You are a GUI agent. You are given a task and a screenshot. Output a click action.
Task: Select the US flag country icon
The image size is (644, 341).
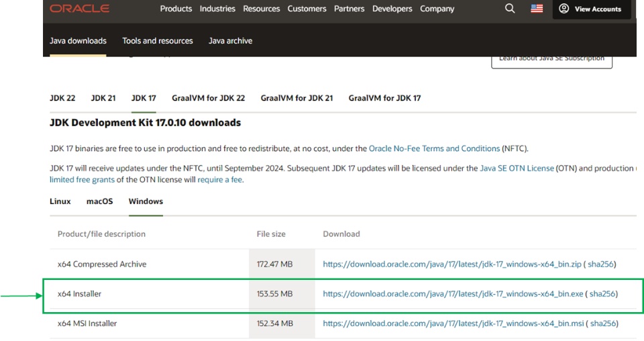coord(537,9)
